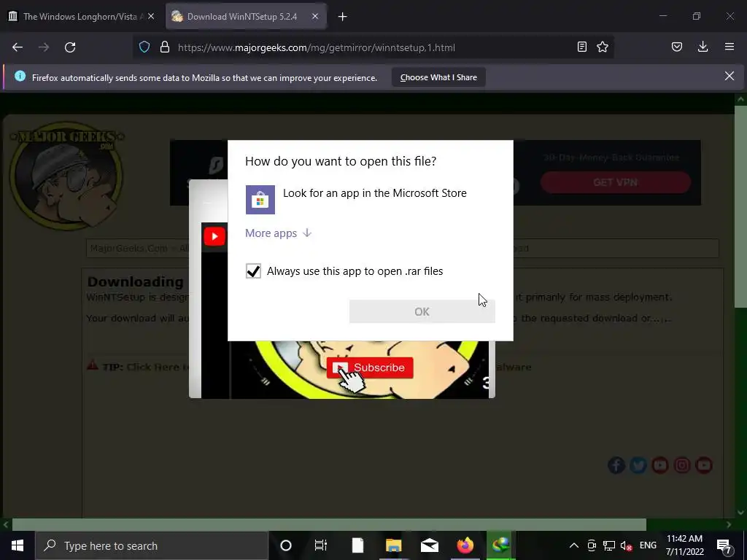Click the GET VPN banner button
Screen dimensions: 747x560
(x=616, y=182)
